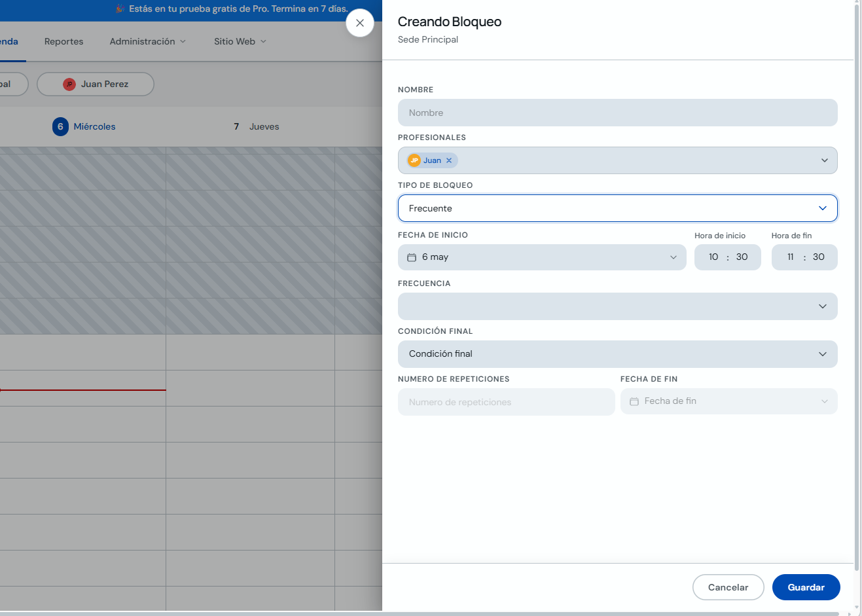
Task: Click the Nombre input field
Action: coord(618,113)
